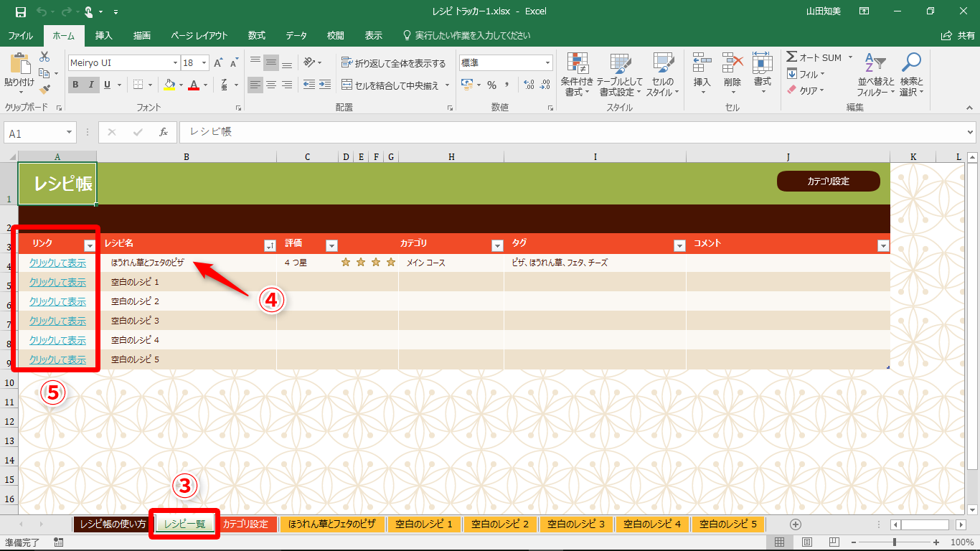Right-align text horizontally
Image resolution: width=980 pixels, height=551 pixels.
click(287, 85)
